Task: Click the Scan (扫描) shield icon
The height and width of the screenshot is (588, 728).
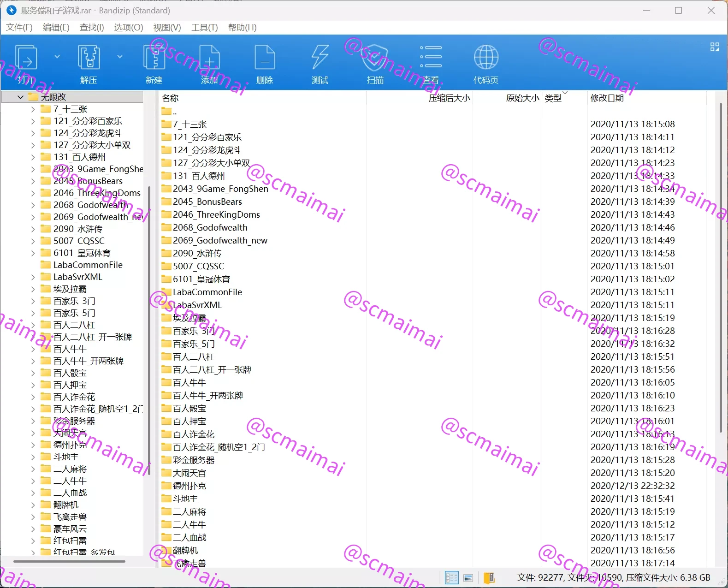Action: point(375,58)
